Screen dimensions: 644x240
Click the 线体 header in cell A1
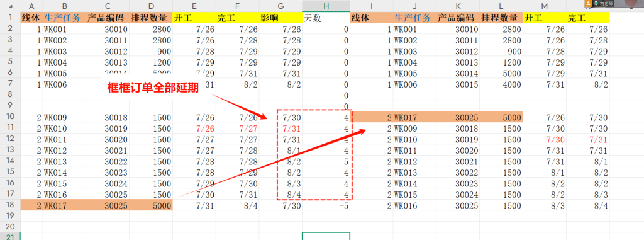coord(31,18)
